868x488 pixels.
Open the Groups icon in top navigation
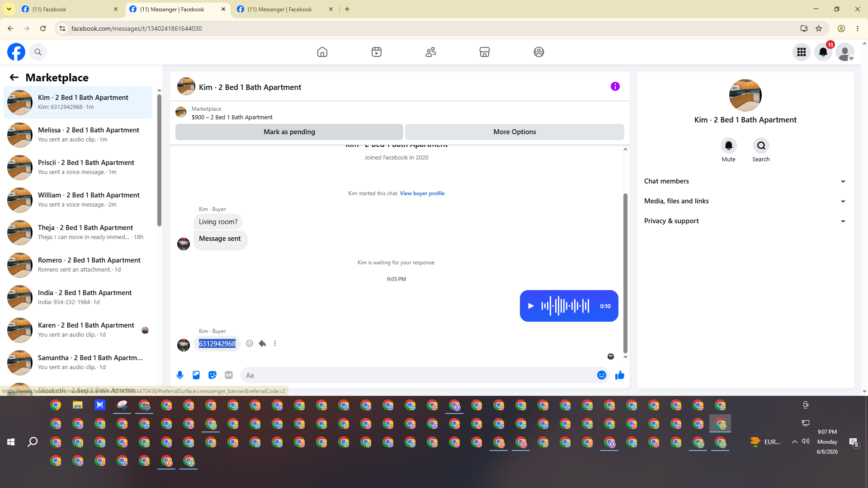tap(539, 52)
